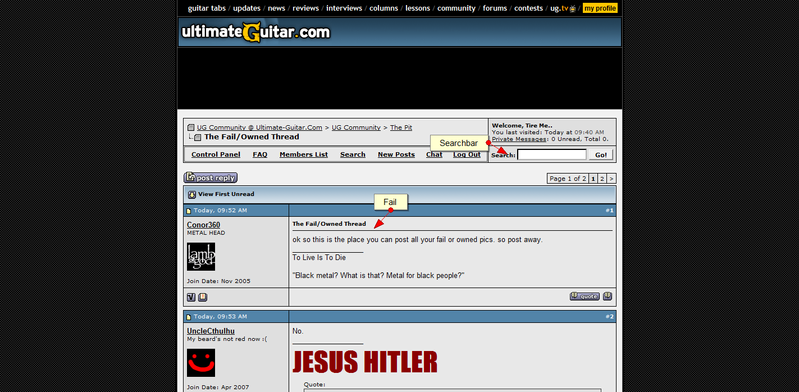799x392 pixels.
Task: Click the multi-quote icon right of the quote button in post #1
Action: click(607, 296)
